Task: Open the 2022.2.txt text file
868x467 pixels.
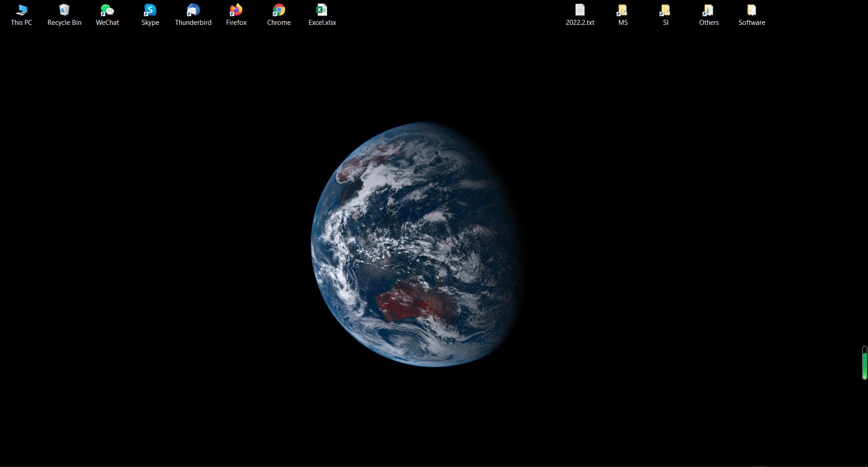Action: (x=580, y=9)
